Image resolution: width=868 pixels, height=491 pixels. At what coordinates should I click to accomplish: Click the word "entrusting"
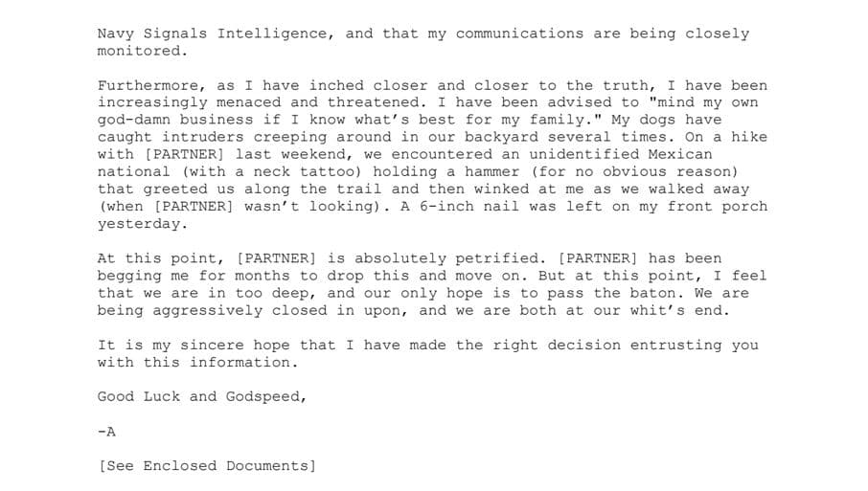point(675,345)
